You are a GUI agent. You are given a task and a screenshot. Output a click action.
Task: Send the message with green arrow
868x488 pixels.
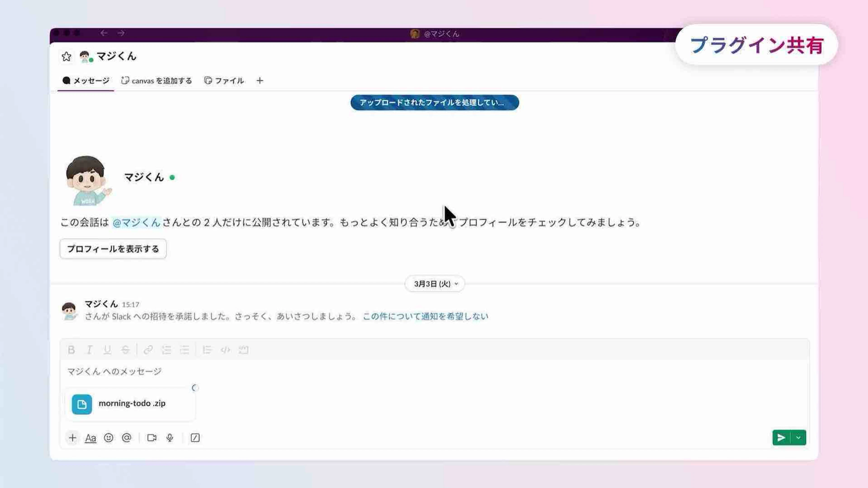pyautogui.click(x=781, y=437)
